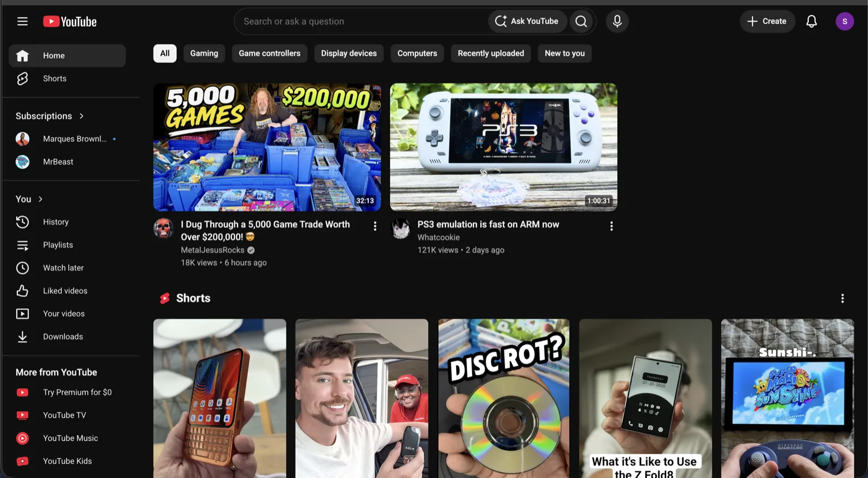Viewport: 868px width, 478px height.
Task: Start voice search with the microphone icon
Action: click(x=617, y=21)
